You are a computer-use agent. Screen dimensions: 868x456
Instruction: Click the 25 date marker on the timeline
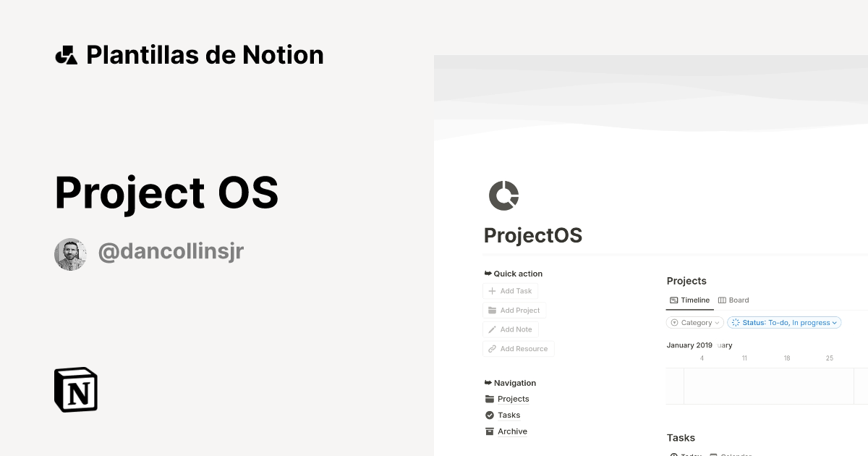(x=830, y=358)
